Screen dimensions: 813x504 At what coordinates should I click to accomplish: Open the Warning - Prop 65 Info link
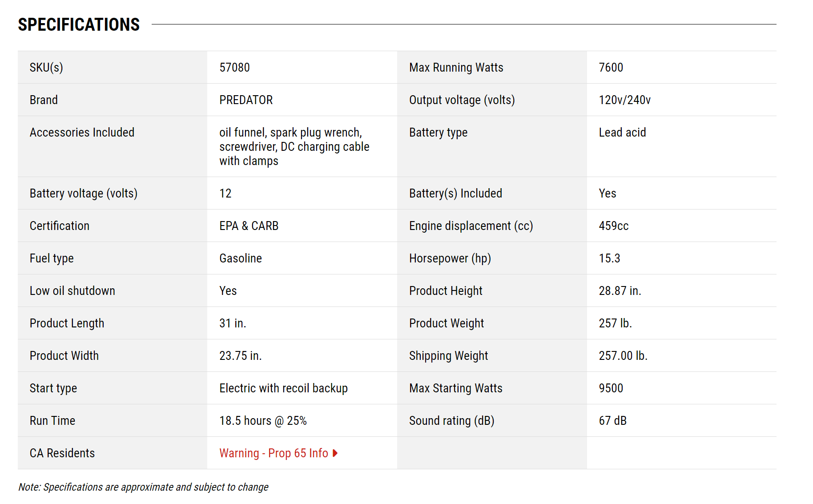coord(274,453)
